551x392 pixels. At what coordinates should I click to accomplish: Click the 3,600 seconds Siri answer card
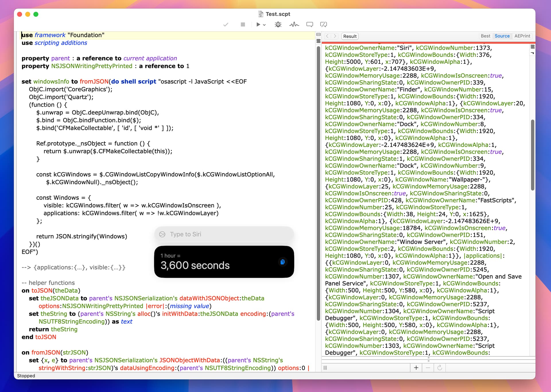tap(224, 262)
